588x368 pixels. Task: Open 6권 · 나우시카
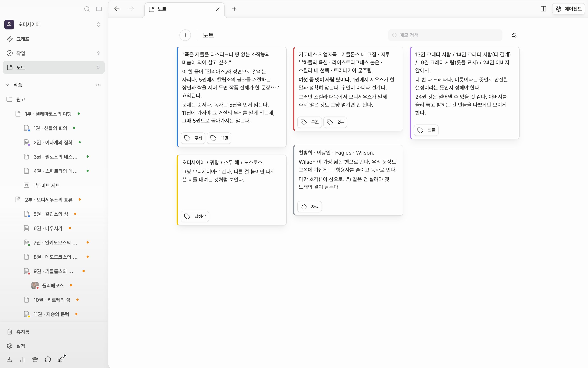tap(54, 228)
